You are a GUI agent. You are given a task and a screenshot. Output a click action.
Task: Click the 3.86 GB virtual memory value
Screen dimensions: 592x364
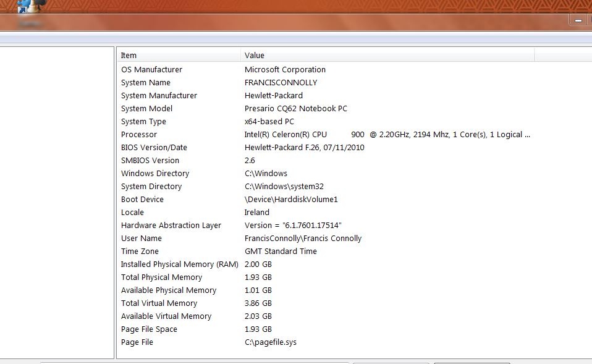[258, 303]
